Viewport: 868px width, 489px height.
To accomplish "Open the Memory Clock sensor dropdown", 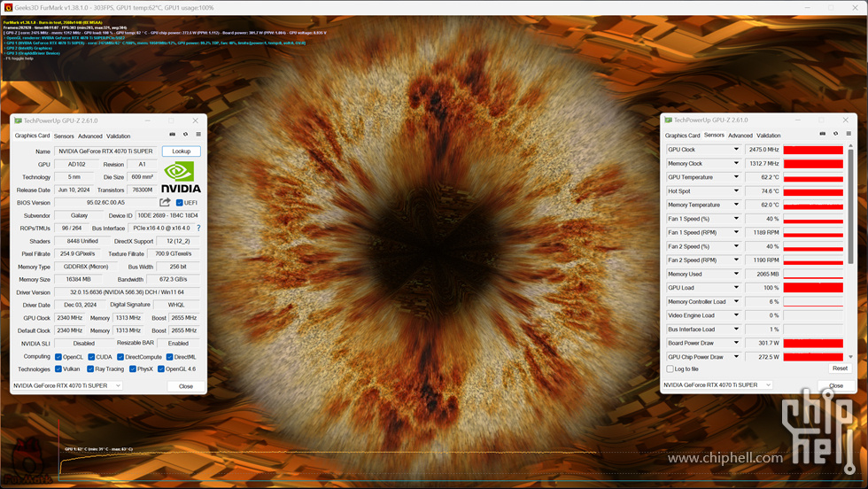I will (x=736, y=163).
